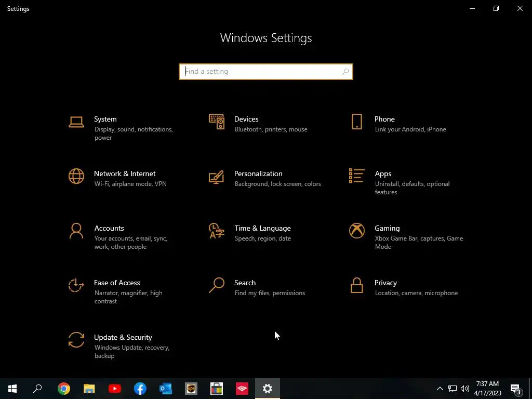Open the Devices settings label
This screenshot has width=532, height=399.
(246, 119)
